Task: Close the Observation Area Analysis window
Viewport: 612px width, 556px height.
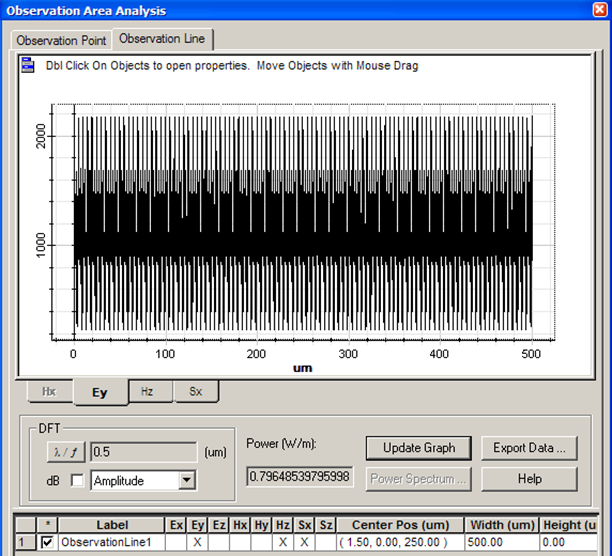Action: pos(600,9)
